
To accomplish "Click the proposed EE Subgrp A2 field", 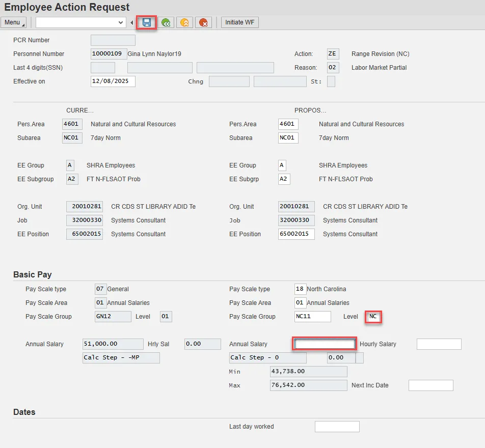I will pyautogui.click(x=284, y=179).
